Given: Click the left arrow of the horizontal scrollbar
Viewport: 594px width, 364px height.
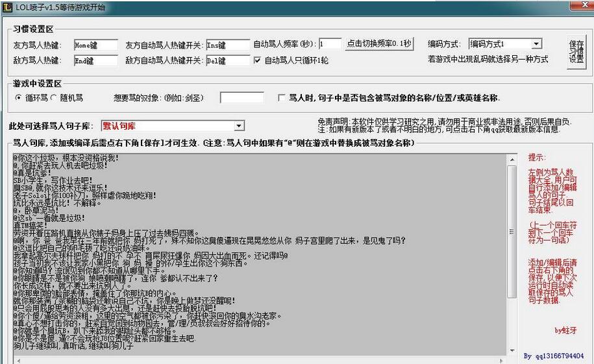Looking at the screenshot, I should pyautogui.click(x=19, y=361).
